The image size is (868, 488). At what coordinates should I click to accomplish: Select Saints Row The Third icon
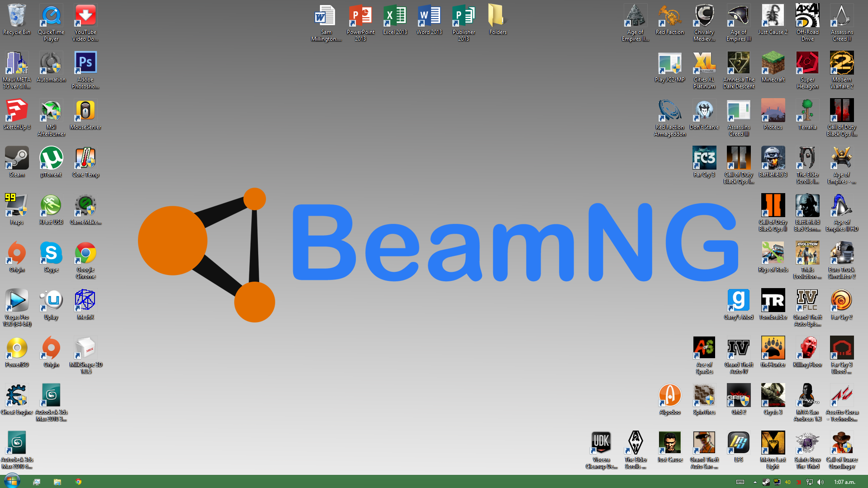click(x=807, y=450)
